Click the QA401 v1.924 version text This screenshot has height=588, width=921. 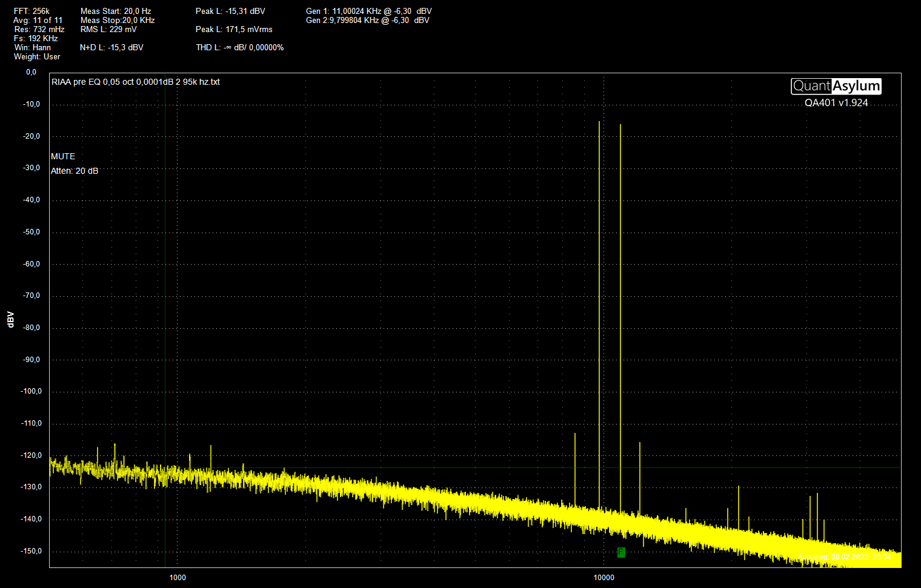836,103
